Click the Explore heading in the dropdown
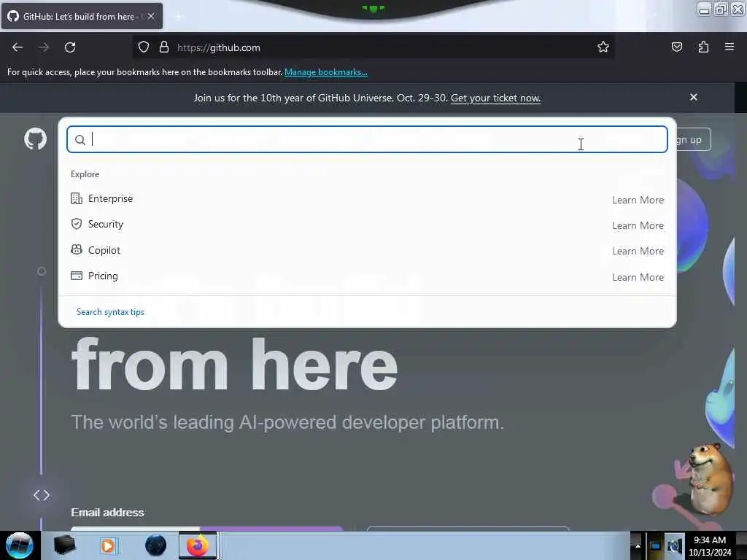747x560 pixels. coord(85,174)
